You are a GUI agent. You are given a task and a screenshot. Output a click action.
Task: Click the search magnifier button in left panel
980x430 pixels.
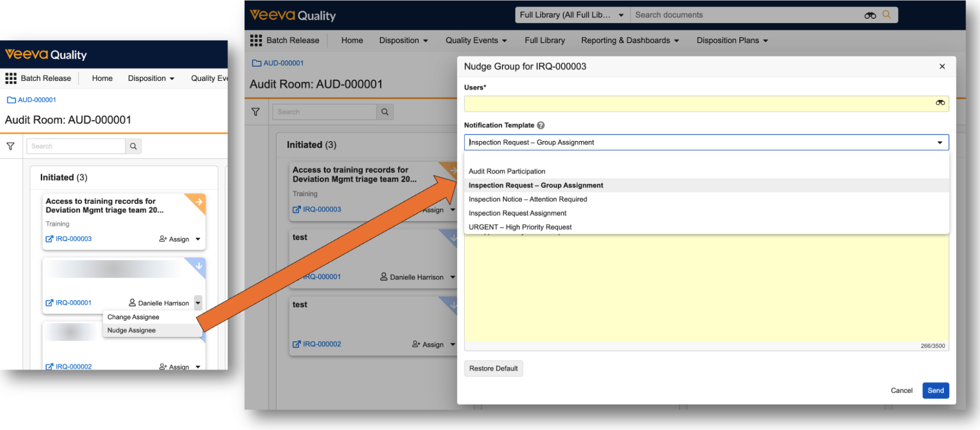(x=133, y=146)
